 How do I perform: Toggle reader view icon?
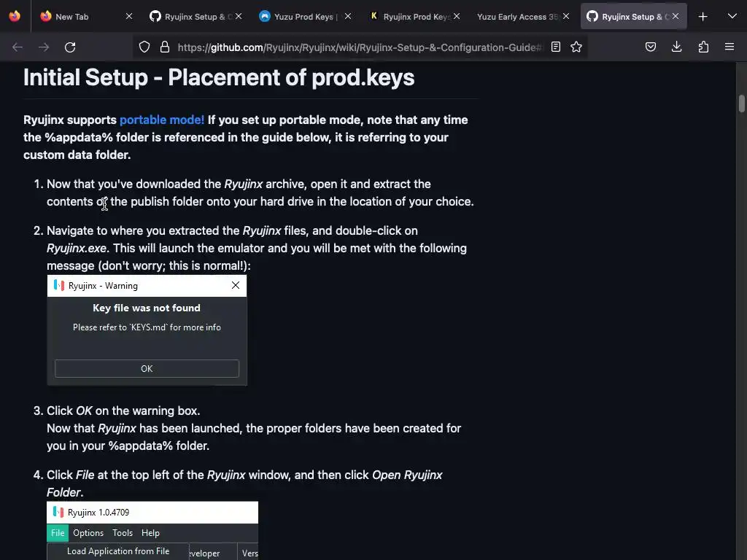(x=555, y=47)
